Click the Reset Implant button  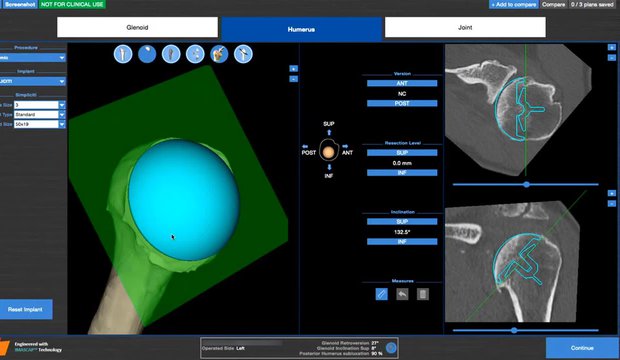[25, 309]
